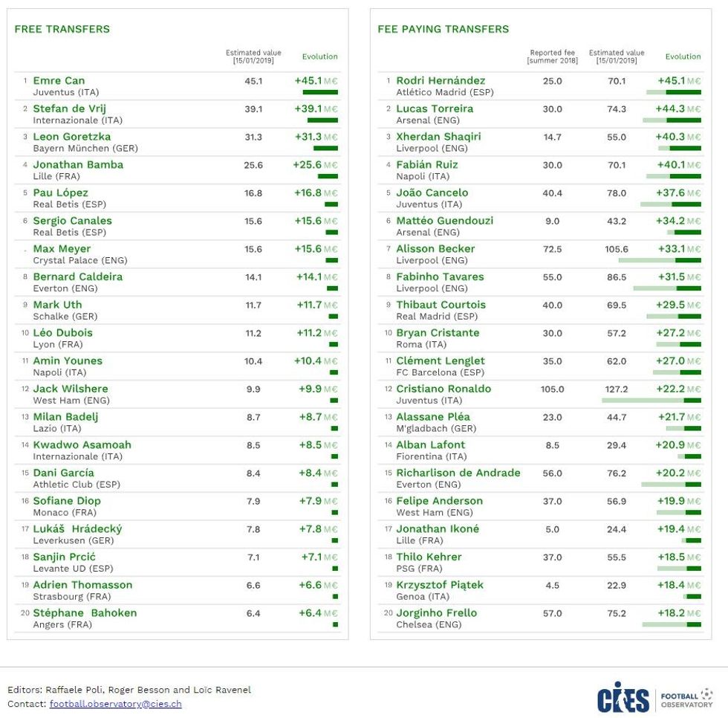
Task: Select the Fee Paying Transfers heading
Action: point(443,29)
